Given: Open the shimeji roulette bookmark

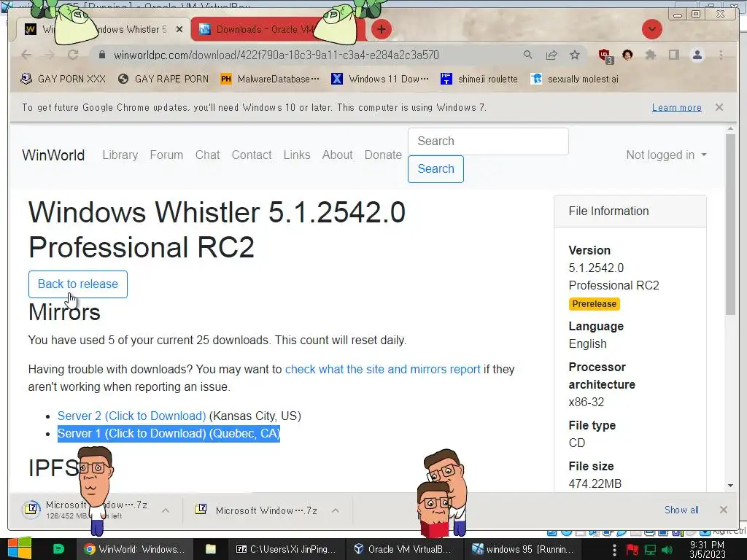Looking at the screenshot, I should (479, 79).
